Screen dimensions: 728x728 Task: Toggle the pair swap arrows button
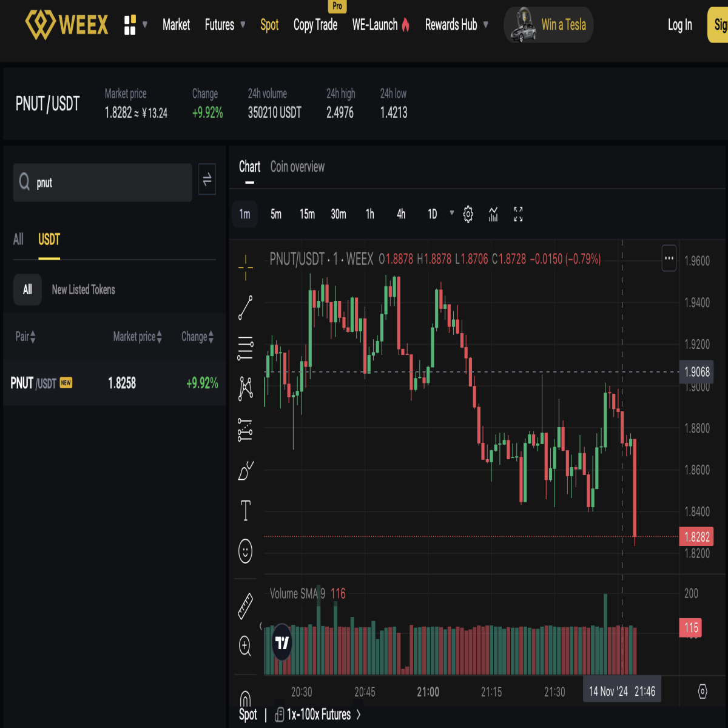tap(207, 180)
